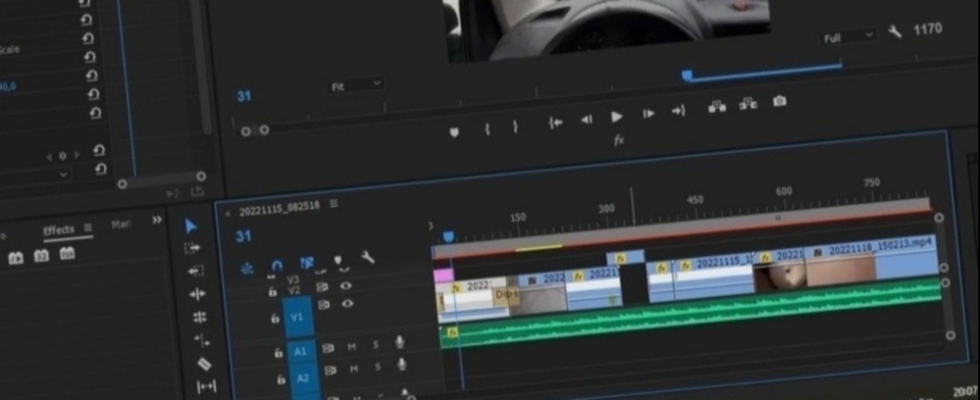The width and height of the screenshot is (980, 400).
Task: Mute track A1 with M
Action: pyautogui.click(x=352, y=346)
